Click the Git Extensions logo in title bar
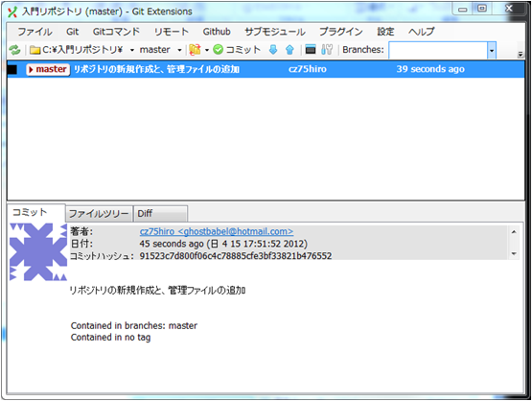Viewport: 532px width, 401px height. click(x=12, y=12)
